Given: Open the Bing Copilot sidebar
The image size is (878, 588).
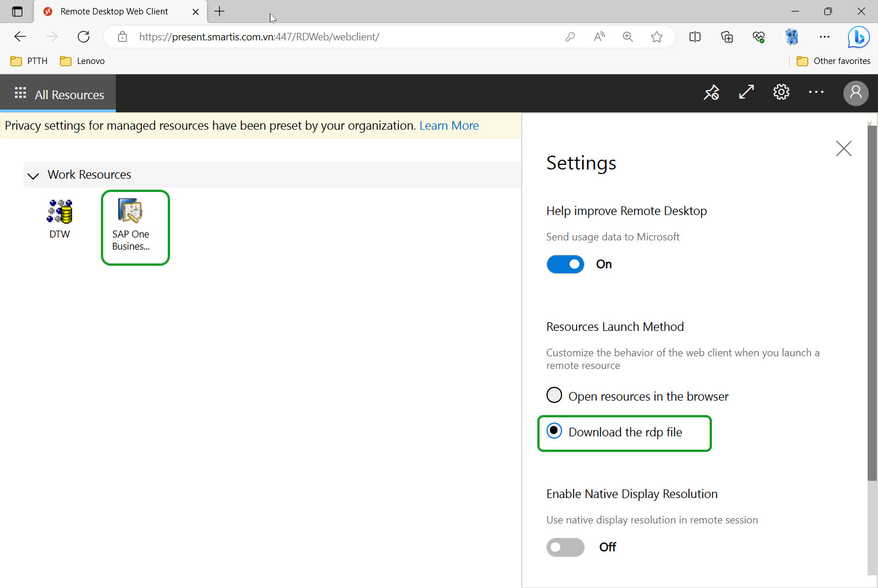Looking at the screenshot, I should tap(858, 37).
